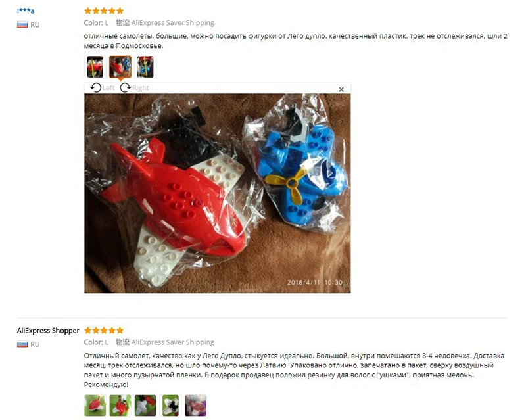Close the enlarged photo viewer
Screen dimensions: 526x420
click(341, 89)
